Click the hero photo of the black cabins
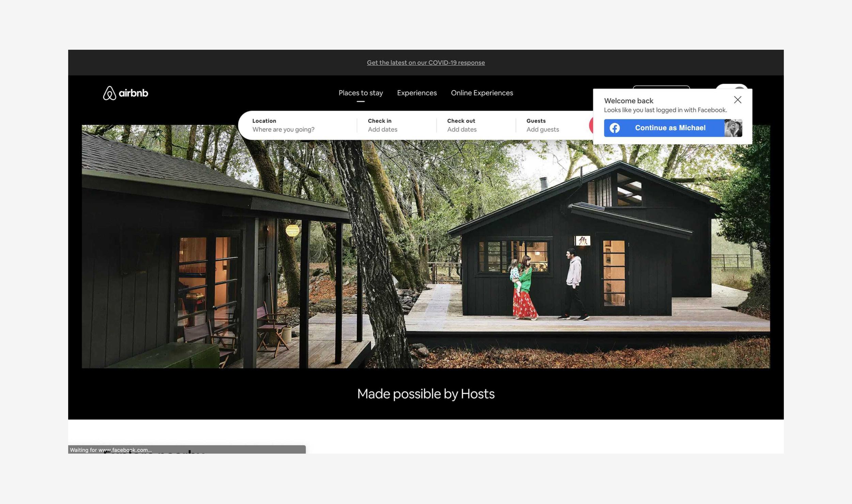This screenshot has height=504, width=852. pos(426,255)
